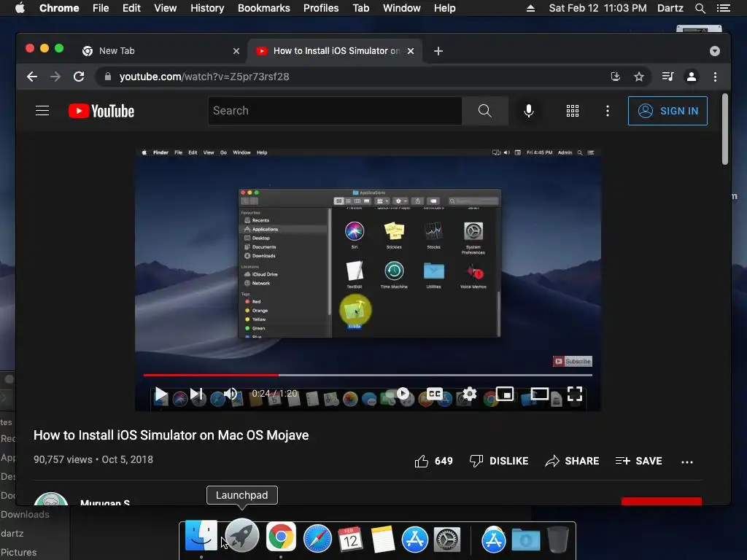Click the channel avatar
The height and width of the screenshot is (560, 747).
(x=51, y=499)
